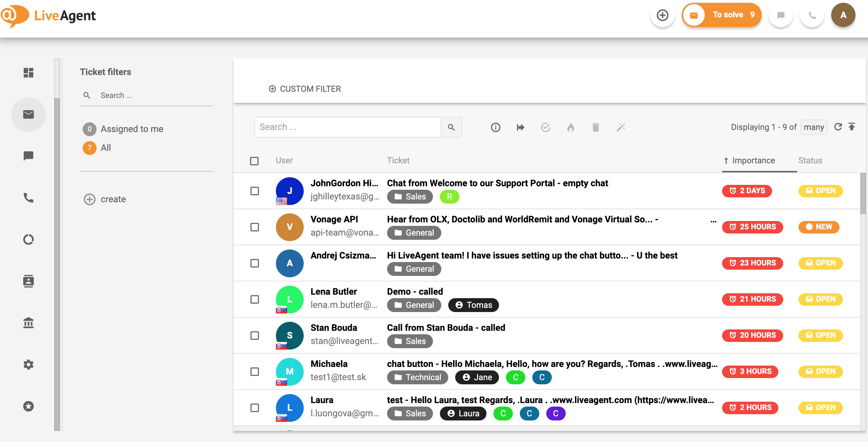The height and width of the screenshot is (442, 868).
Task: Open the dashboard icon in sidebar
Action: click(28, 73)
